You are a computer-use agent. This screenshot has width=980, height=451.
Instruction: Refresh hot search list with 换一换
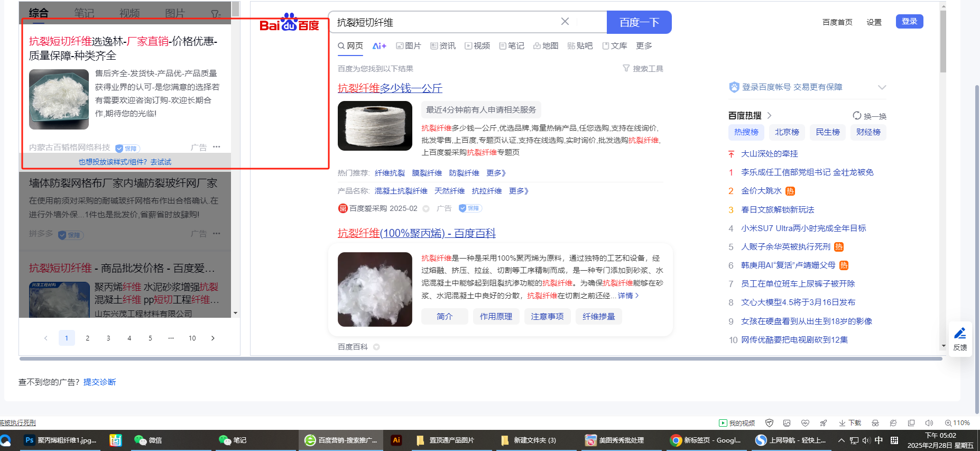[870, 116]
